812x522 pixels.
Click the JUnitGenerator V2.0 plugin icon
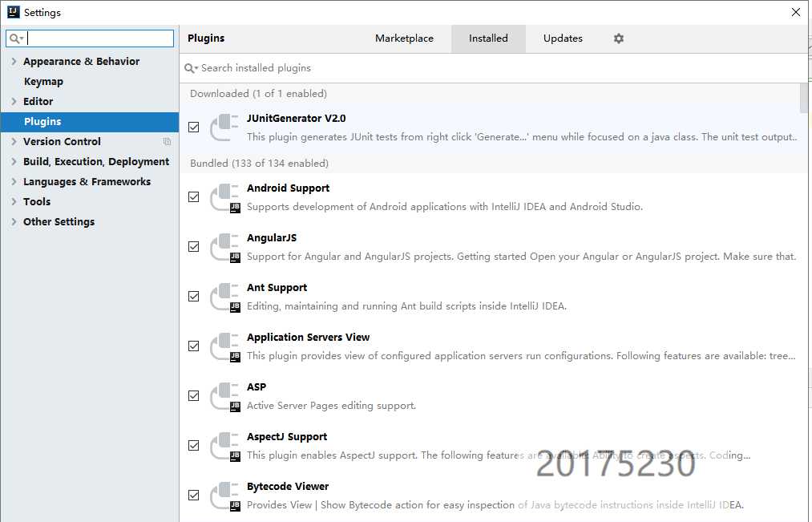click(x=224, y=127)
